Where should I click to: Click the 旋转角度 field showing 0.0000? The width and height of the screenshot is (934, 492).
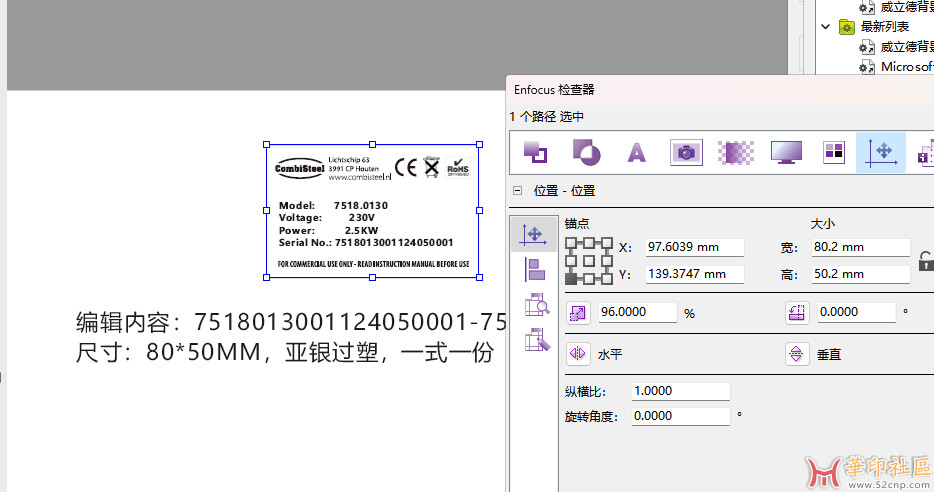click(x=681, y=416)
